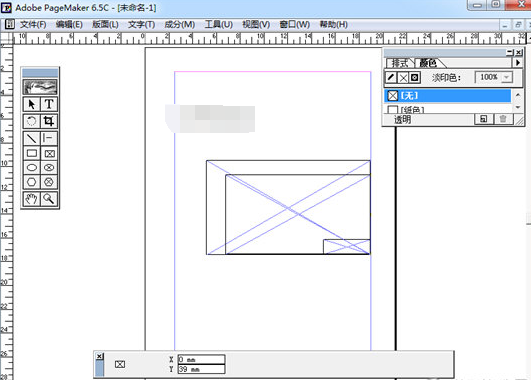The width and height of the screenshot is (531, 380).
Task: Switch to the 颜色 Colors tab
Action: (428, 63)
